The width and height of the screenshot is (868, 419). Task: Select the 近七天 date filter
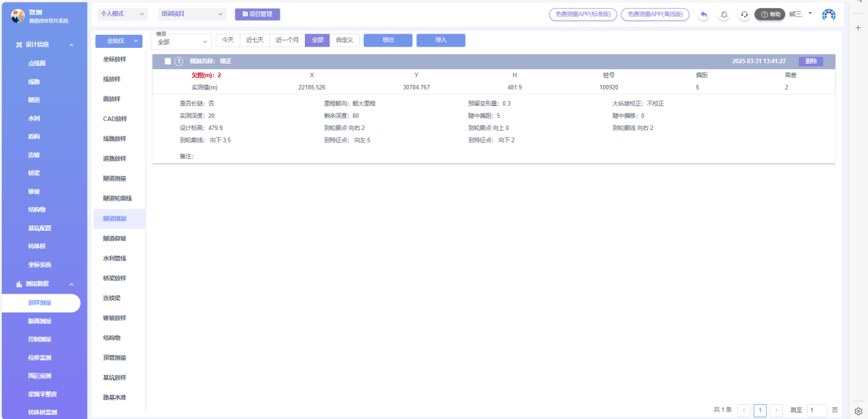point(253,40)
